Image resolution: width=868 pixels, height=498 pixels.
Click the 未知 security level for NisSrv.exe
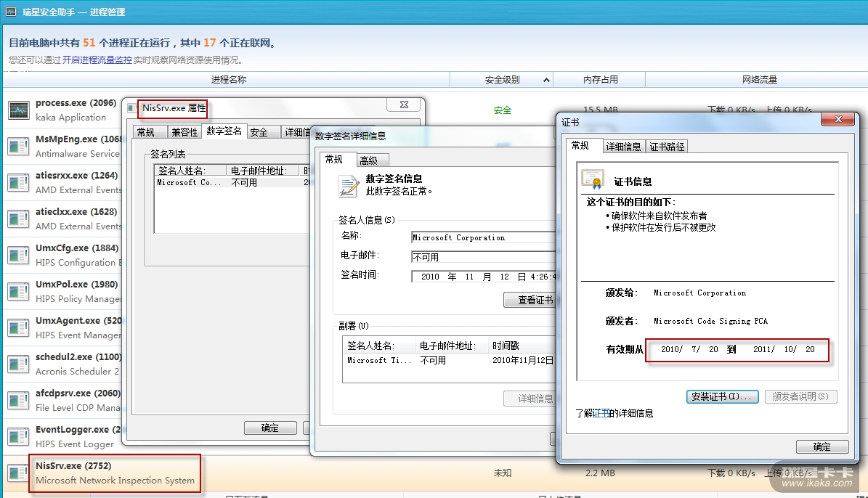pos(502,473)
